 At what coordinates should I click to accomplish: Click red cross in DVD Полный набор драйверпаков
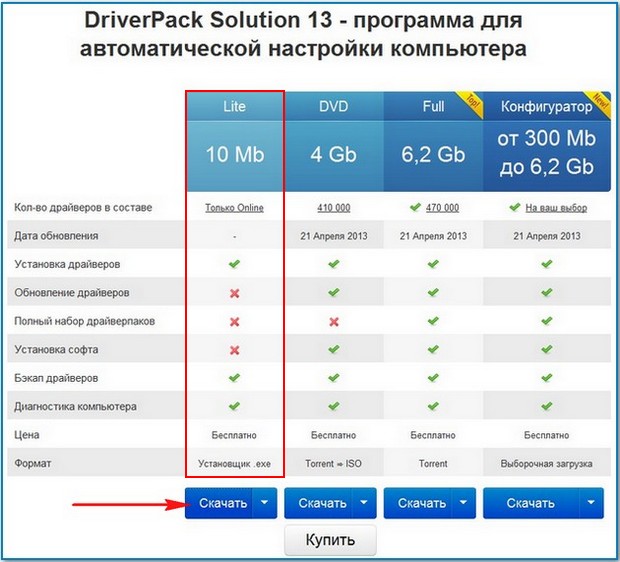pos(333,322)
